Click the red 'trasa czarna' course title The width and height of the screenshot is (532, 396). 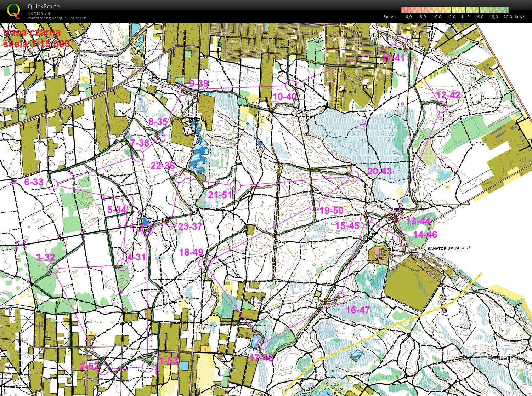point(32,33)
